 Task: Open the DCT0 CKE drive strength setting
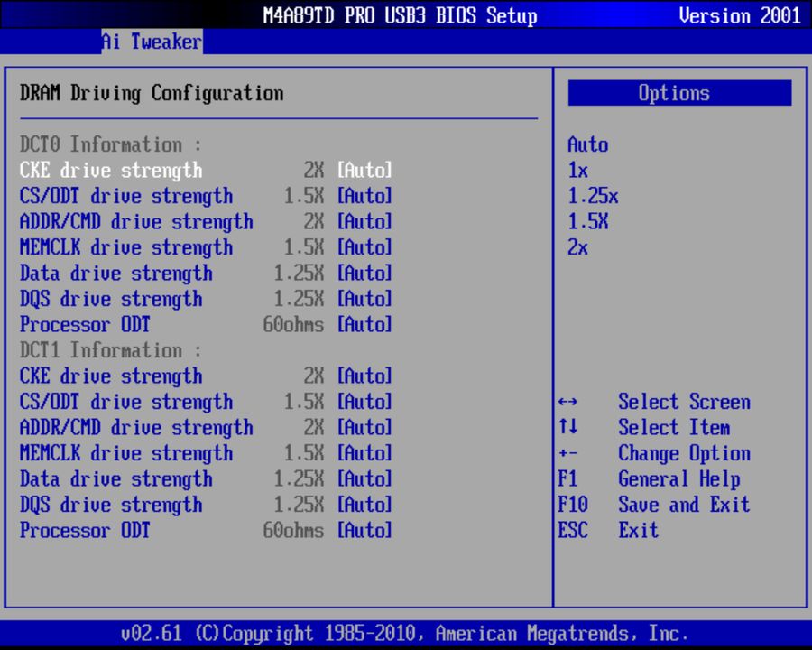pos(111,170)
